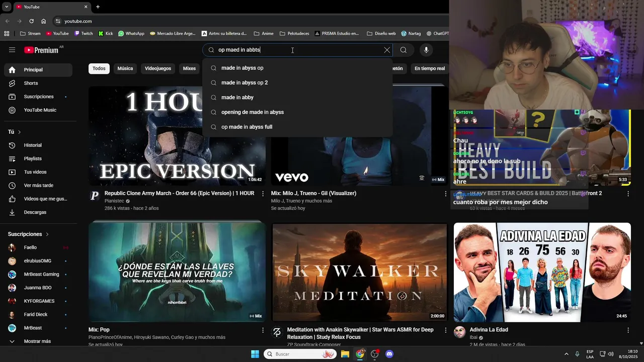The image size is (644, 362).
Task: Open a new Chrome tab
Action: (98, 7)
